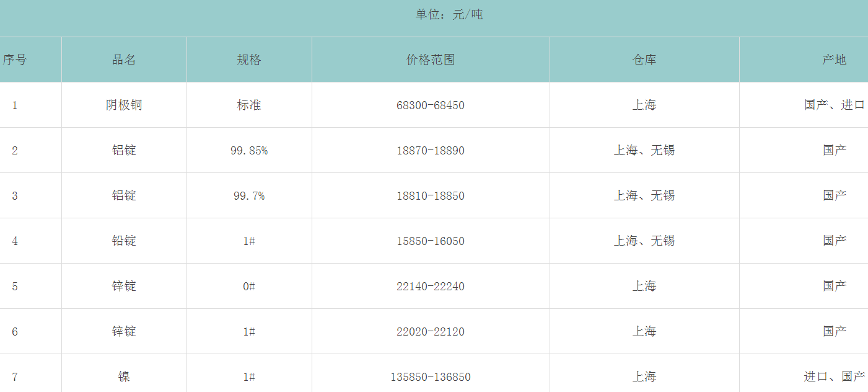Click the 99.85% specification cell
The image size is (868, 392).
click(249, 151)
